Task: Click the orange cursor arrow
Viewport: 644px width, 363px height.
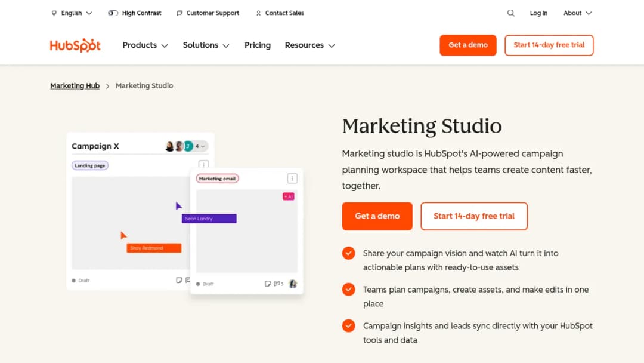Action: [x=123, y=235]
